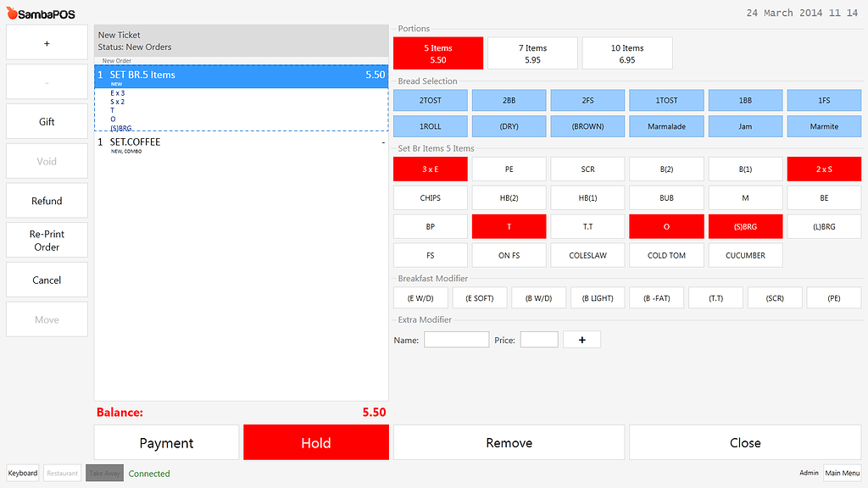
Task: Switch the ticket to Take Away
Action: pyautogui.click(x=103, y=473)
